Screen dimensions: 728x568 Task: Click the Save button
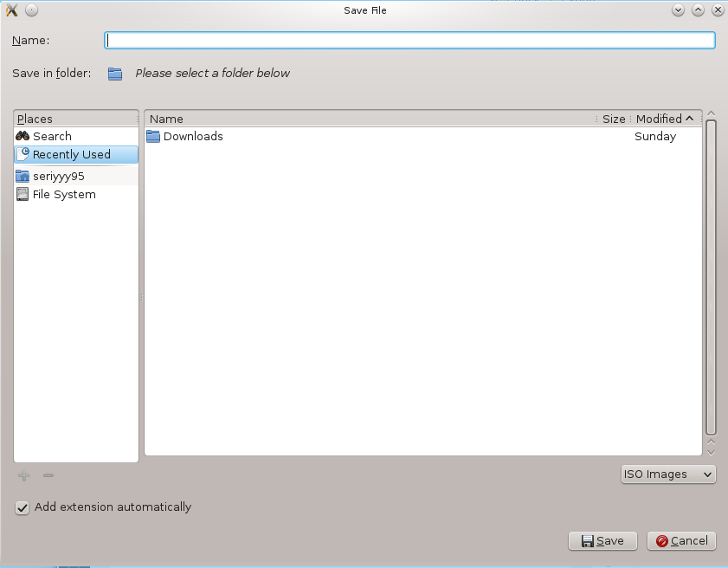(x=602, y=541)
